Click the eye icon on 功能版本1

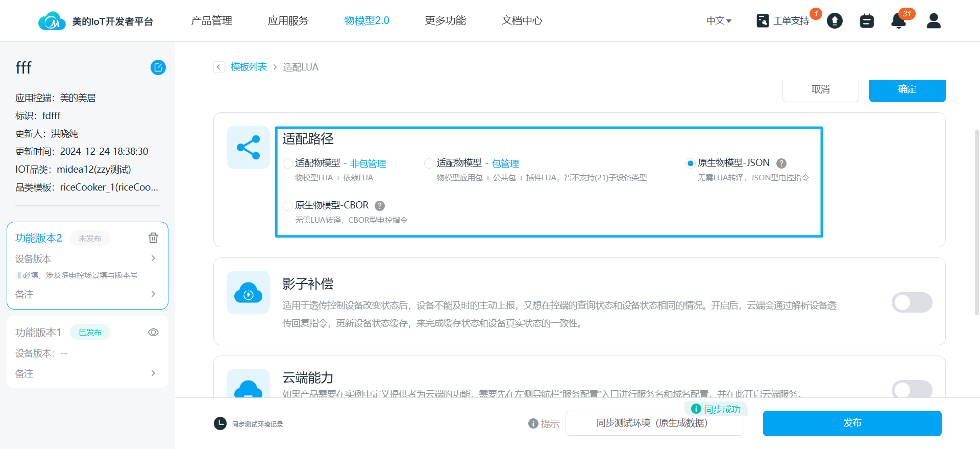[x=153, y=333]
